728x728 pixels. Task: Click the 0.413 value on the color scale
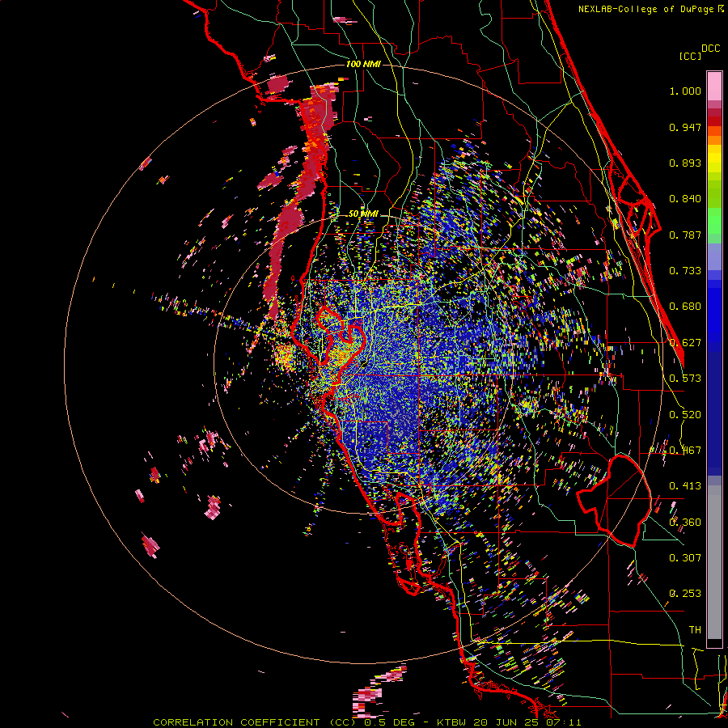pyautogui.click(x=685, y=486)
